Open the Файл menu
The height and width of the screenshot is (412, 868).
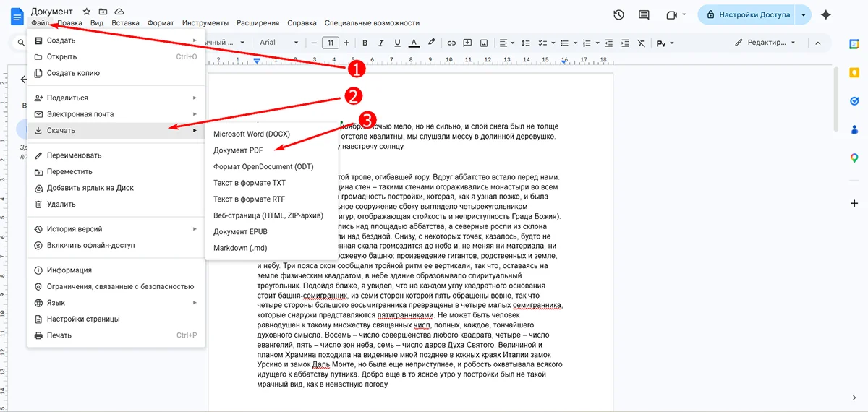click(41, 23)
